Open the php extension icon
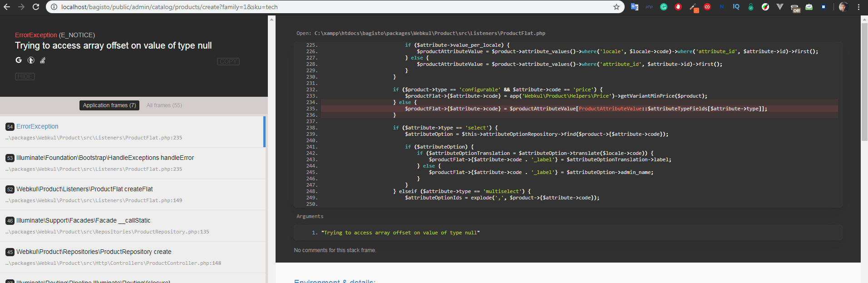Image resolution: width=868 pixels, height=283 pixels. (649, 7)
